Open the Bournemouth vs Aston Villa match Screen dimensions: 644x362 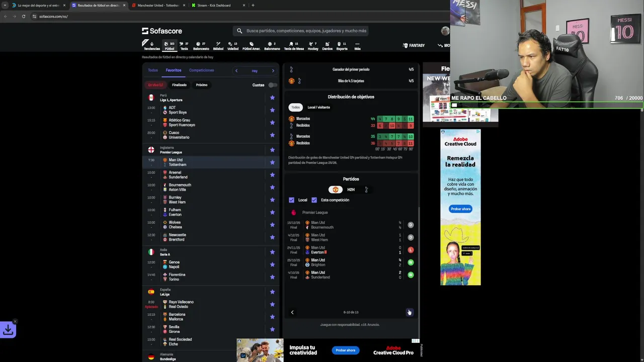coord(211,187)
